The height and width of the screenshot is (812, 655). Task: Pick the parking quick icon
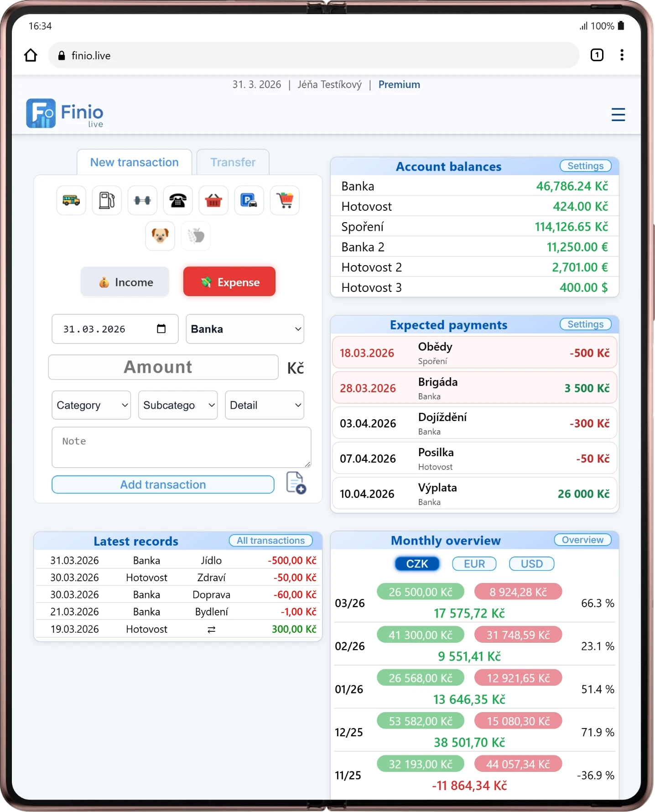[x=249, y=200]
